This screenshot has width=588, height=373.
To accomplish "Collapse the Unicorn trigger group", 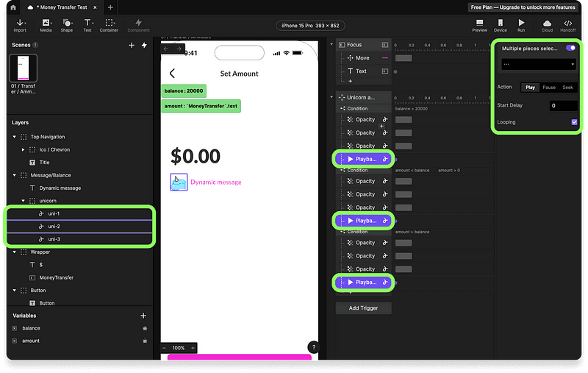I will (x=331, y=97).
